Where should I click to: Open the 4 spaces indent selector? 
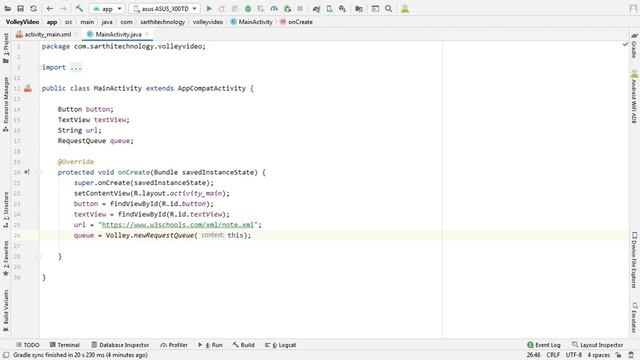(x=598, y=355)
